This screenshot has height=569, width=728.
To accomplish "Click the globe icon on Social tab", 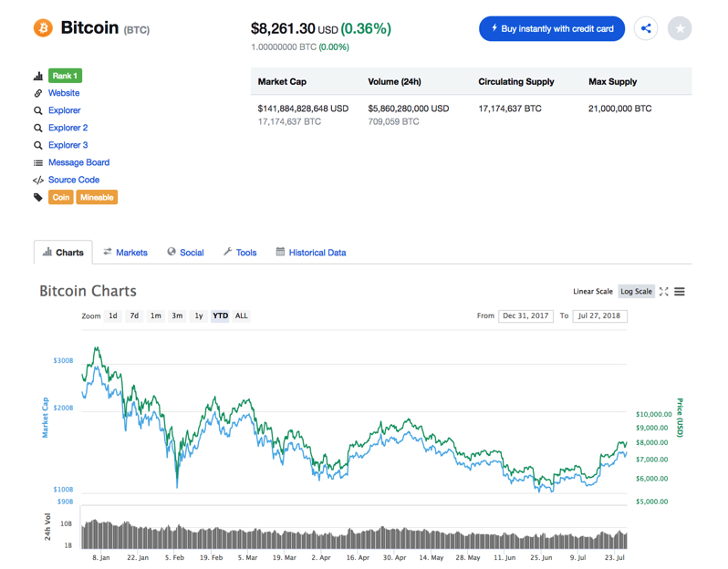I will 172,252.
